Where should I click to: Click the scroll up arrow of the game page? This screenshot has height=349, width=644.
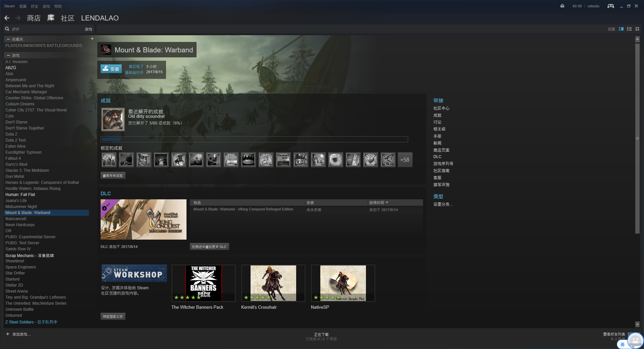[637, 39]
